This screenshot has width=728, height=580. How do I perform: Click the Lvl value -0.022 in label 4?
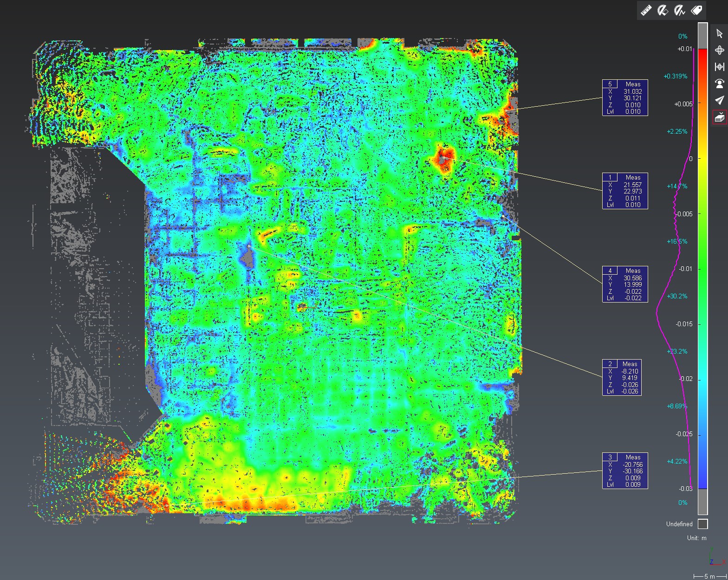[633, 298]
